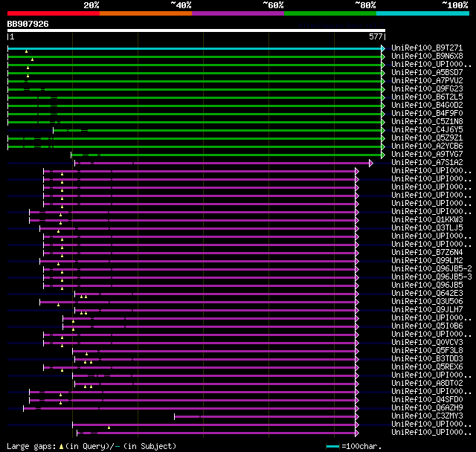Select the UniRef100_Q3U506 label

(x=427, y=302)
